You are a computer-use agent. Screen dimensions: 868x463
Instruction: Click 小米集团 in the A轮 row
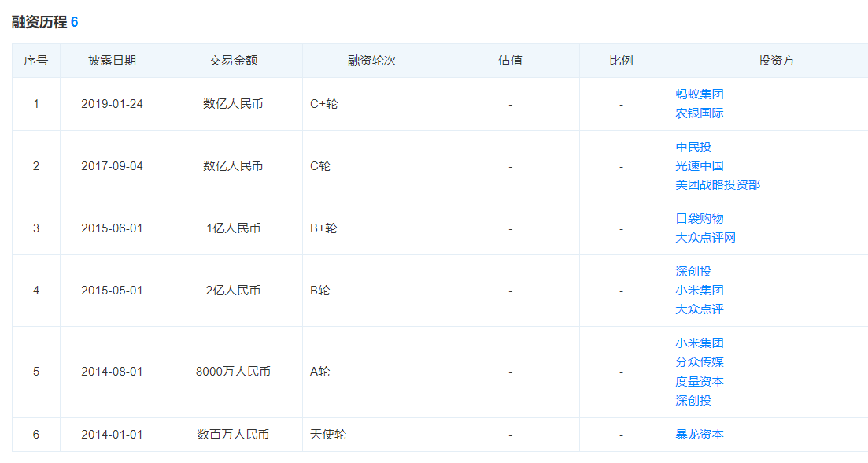coord(699,343)
